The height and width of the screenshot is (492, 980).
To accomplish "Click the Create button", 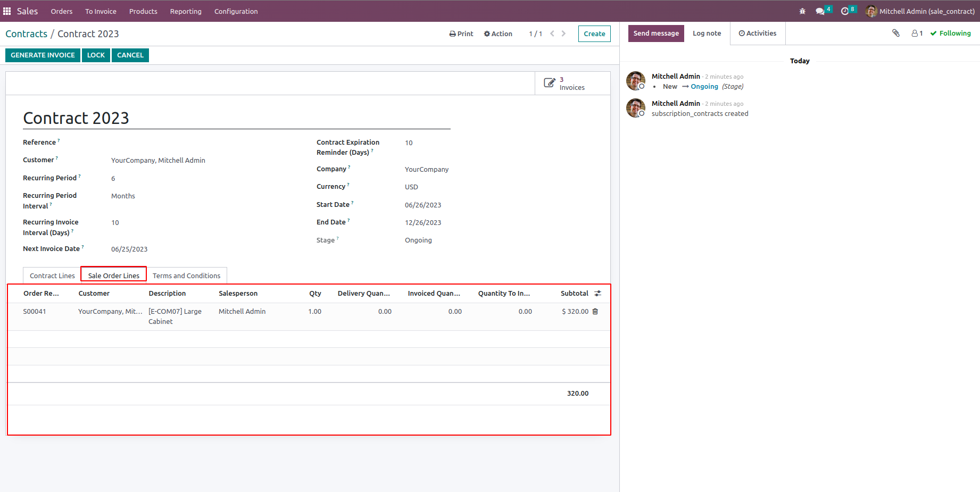I will tap(594, 34).
